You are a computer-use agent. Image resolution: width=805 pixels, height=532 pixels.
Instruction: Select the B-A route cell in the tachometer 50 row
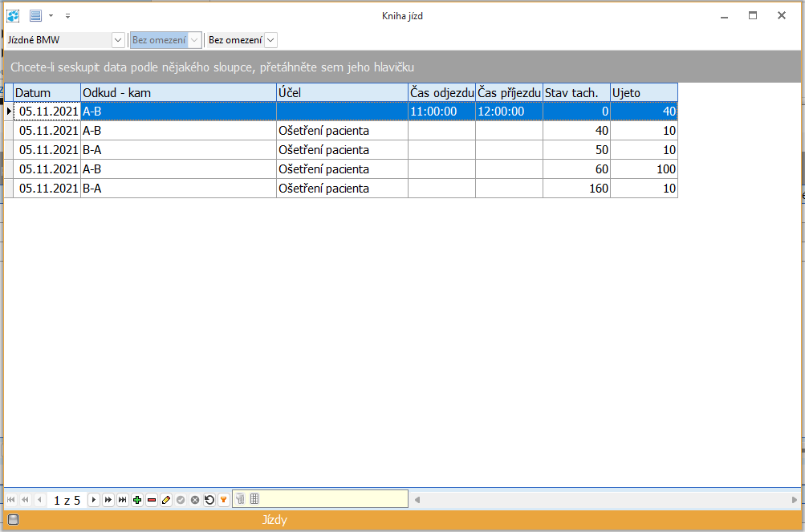pyautogui.click(x=179, y=150)
